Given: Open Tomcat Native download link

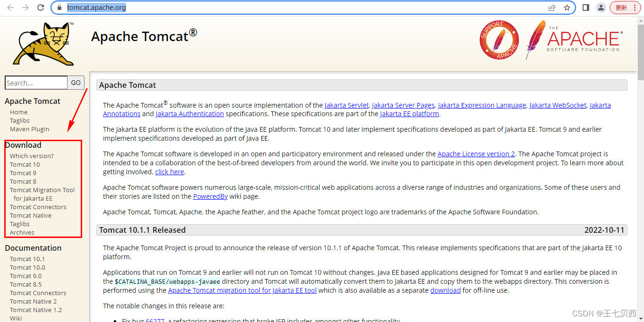Looking at the screenshot, I should pyautogui.click(x=31, y=215).
